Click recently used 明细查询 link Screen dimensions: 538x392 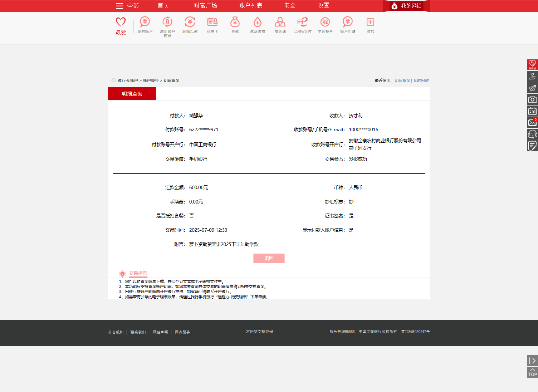coord(402,80)
